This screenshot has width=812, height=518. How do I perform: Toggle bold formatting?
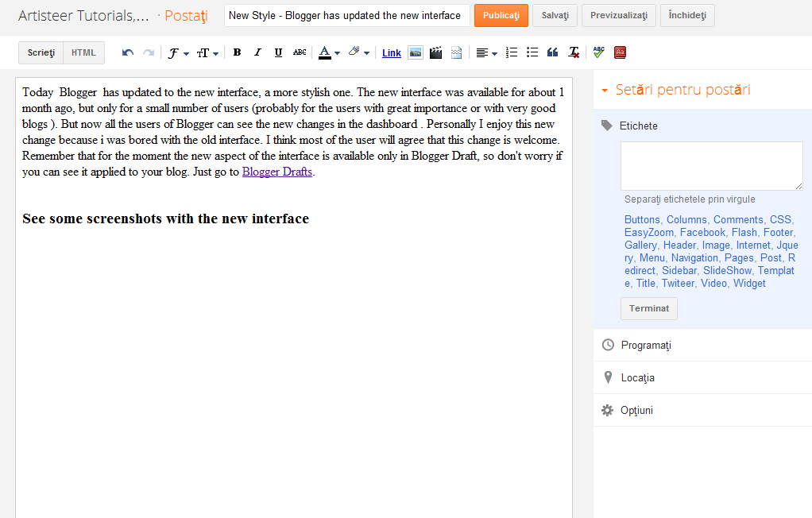(x=238, y=52)
